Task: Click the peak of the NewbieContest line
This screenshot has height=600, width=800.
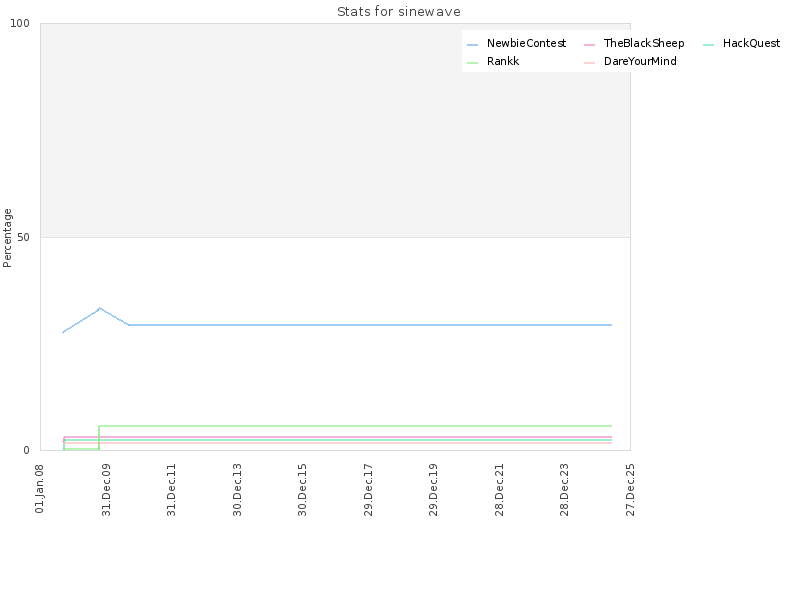Action: click(99, 308)
